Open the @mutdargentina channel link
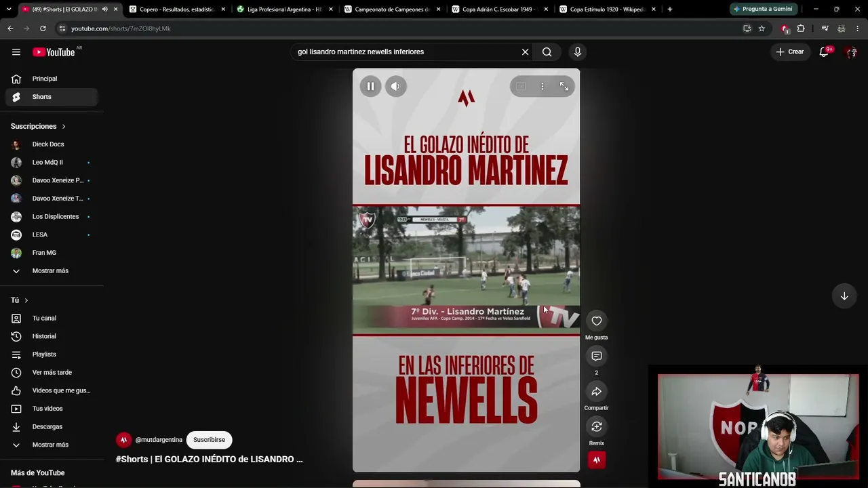 [x=159, y=440]
